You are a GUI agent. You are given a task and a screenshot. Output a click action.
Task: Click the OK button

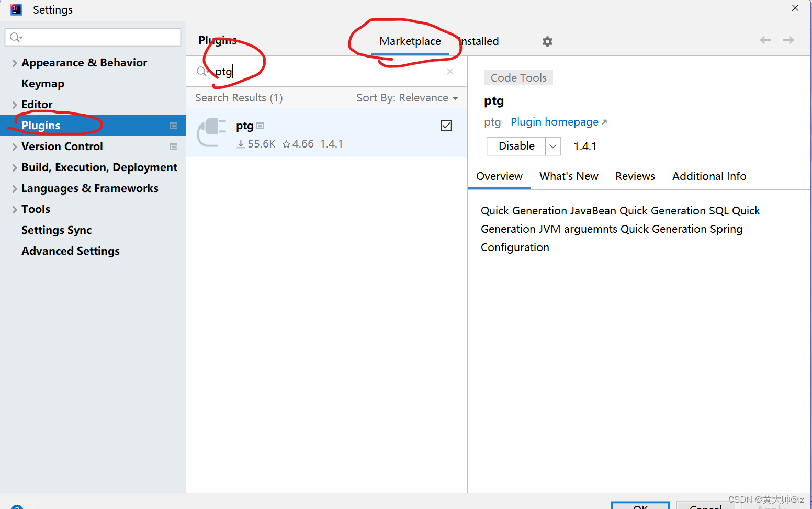pos(640,505)
